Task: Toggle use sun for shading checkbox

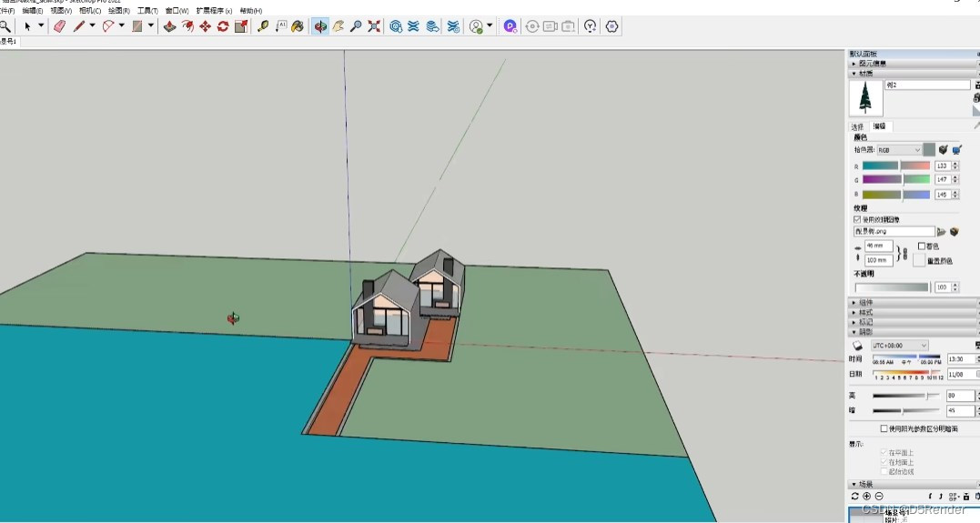Action: 884,428
